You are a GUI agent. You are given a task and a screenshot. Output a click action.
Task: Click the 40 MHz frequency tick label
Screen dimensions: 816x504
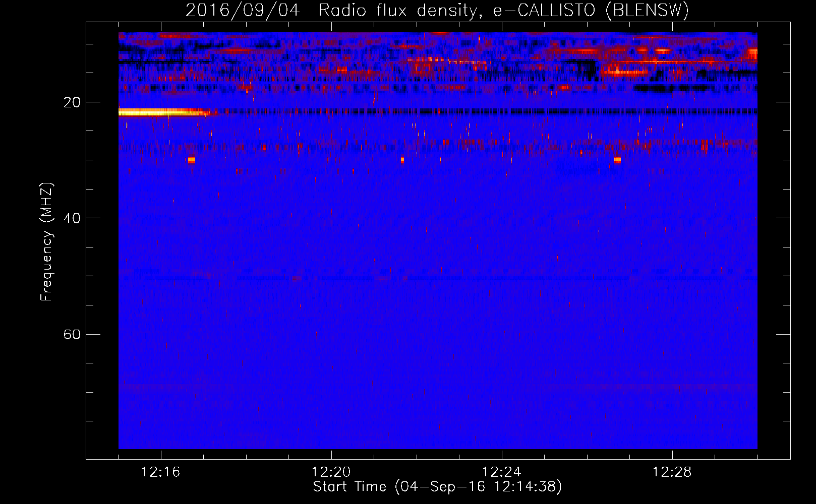click(x=72, y=218)
